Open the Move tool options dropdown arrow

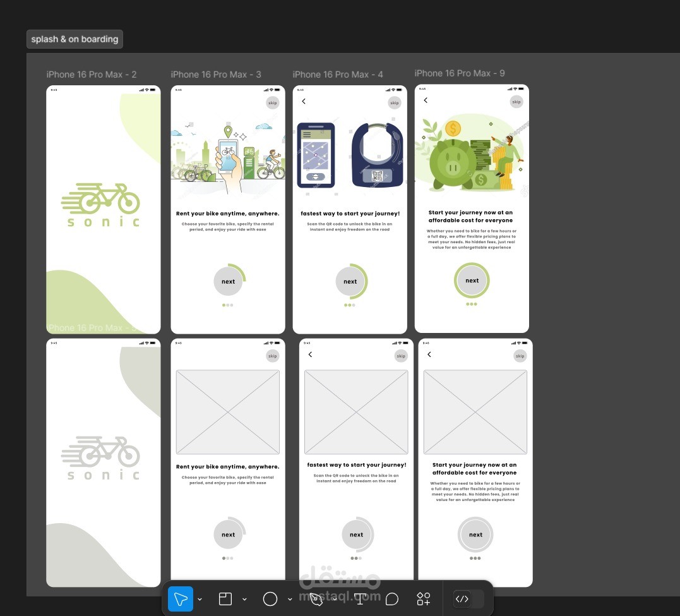(x=200, y=600)
